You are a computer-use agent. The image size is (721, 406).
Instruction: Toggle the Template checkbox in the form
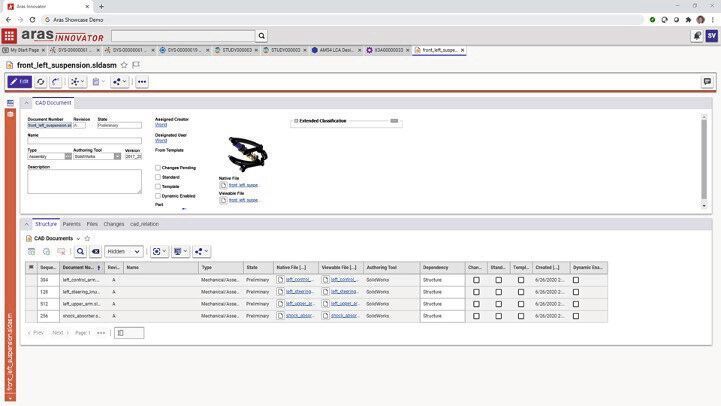coord(158,186)
